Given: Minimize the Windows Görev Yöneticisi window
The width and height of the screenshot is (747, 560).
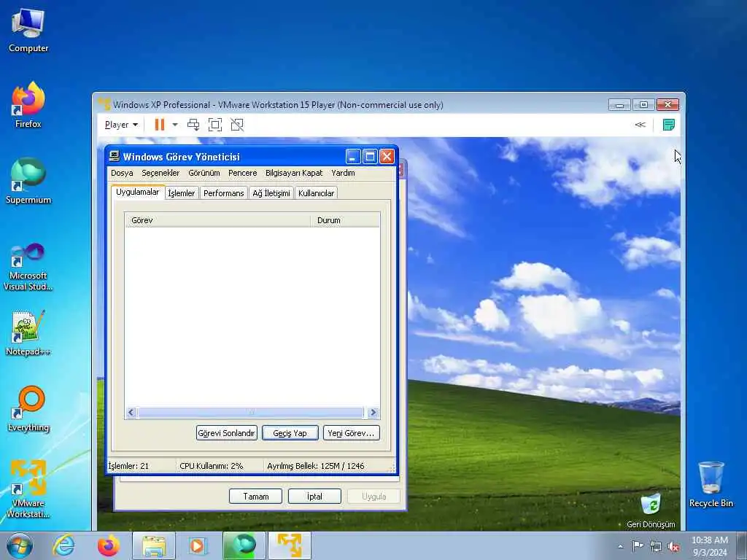Looking at the screenshot, I should click(x=353, y=156).
